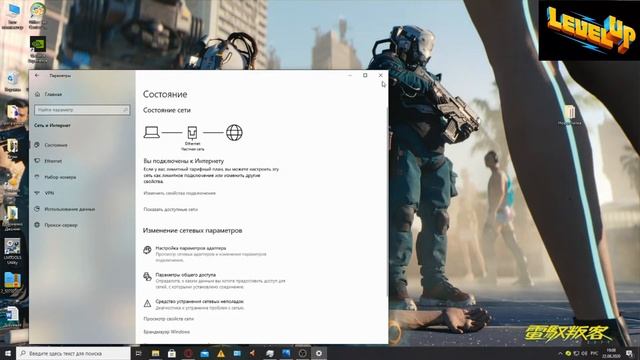Open the red circular taskbar app
The image size is (640, 360).
(188, 353)
